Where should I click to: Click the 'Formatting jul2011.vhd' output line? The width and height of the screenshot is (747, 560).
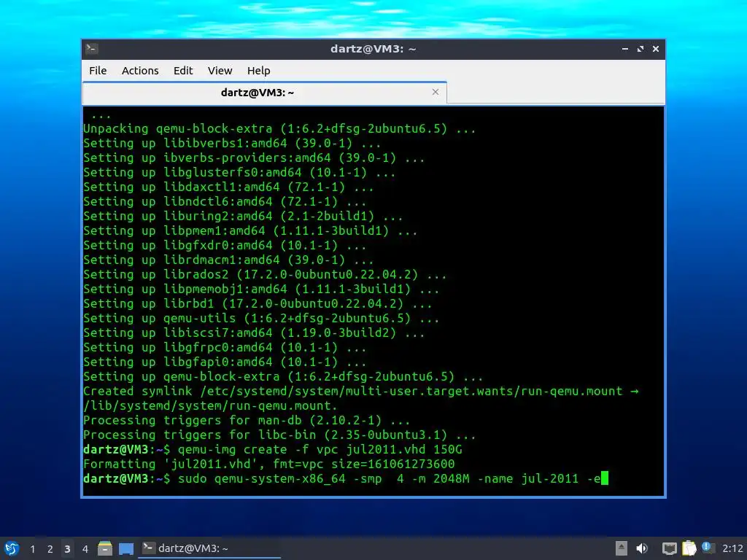[268, 464]
